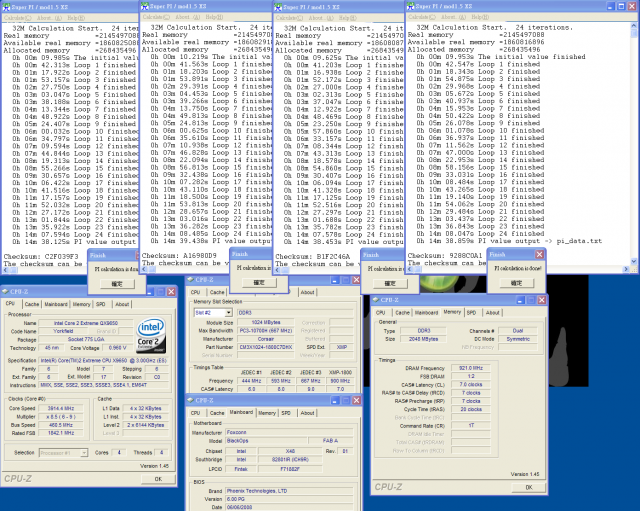The image size is (640, 511).
Task: Click the Chipset value X48
Action: coord(290,451)
